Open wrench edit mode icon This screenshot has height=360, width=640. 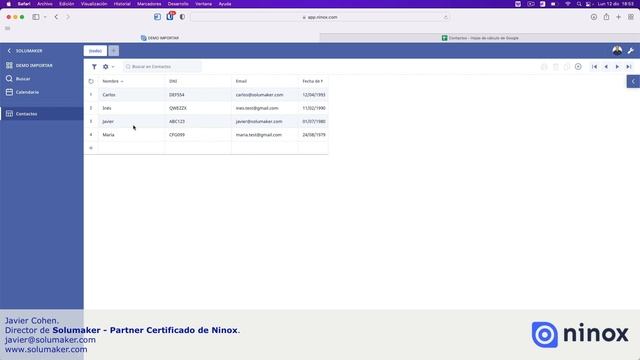tap(631, 51)
